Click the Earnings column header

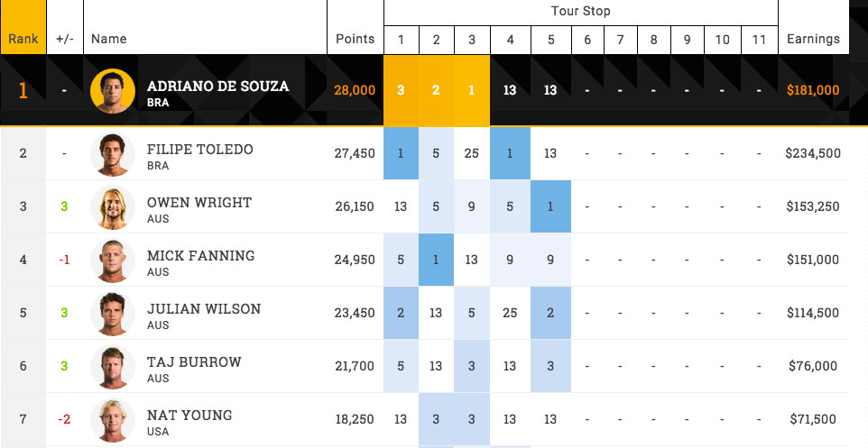coord(813,39)
